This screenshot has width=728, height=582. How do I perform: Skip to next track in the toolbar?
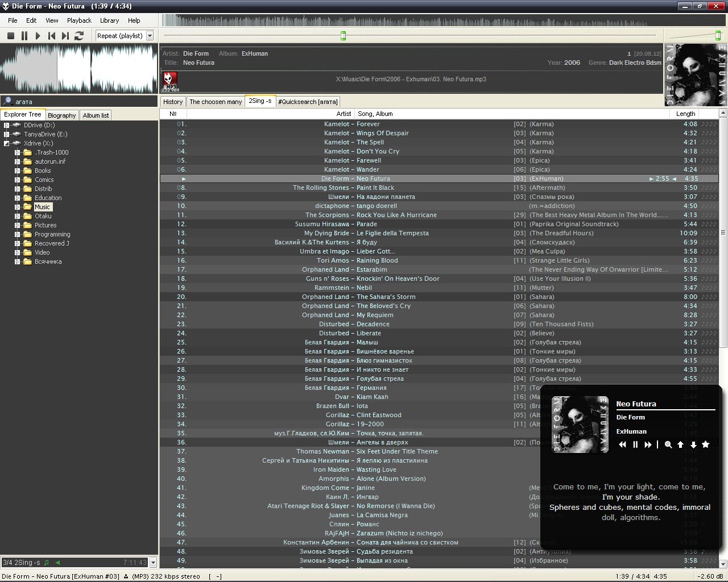65,36
